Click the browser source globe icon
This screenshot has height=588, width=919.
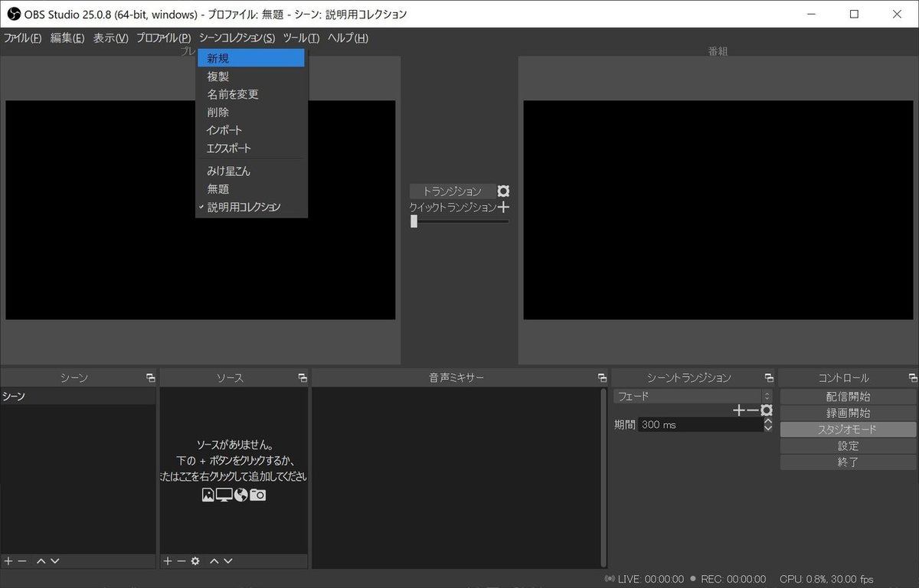click(x=240, y=495)
